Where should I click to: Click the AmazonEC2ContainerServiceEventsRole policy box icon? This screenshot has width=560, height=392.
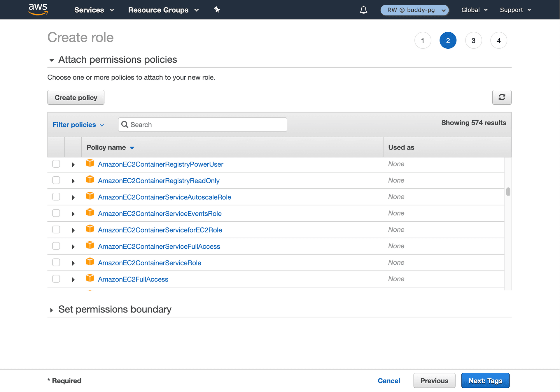click(x=90, y=212)
